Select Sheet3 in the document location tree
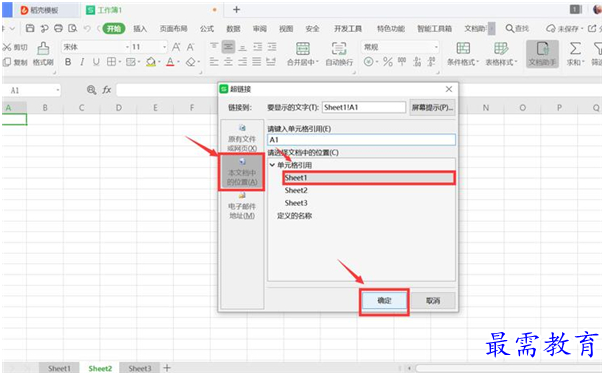607x376 pixels. point(296,203)
